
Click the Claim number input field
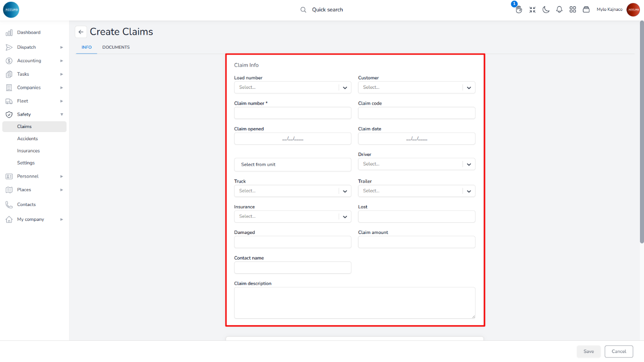(x=292, y=113)
